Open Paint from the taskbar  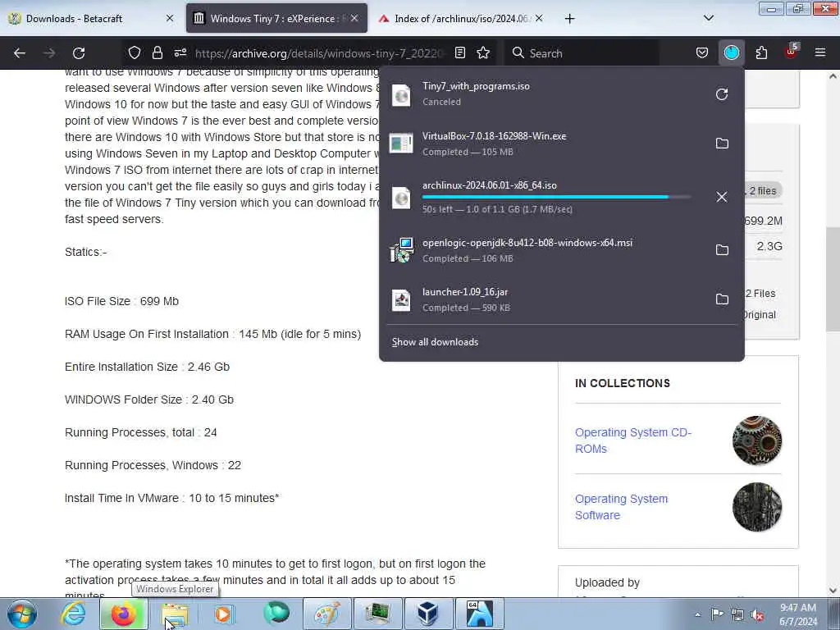pos(326,614)
